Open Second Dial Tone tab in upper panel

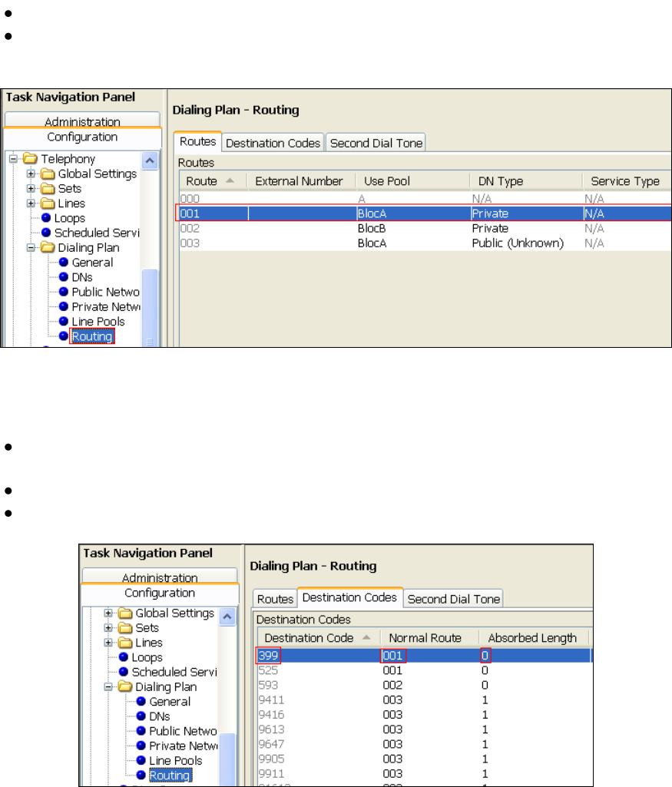click(x=376, y=143)
